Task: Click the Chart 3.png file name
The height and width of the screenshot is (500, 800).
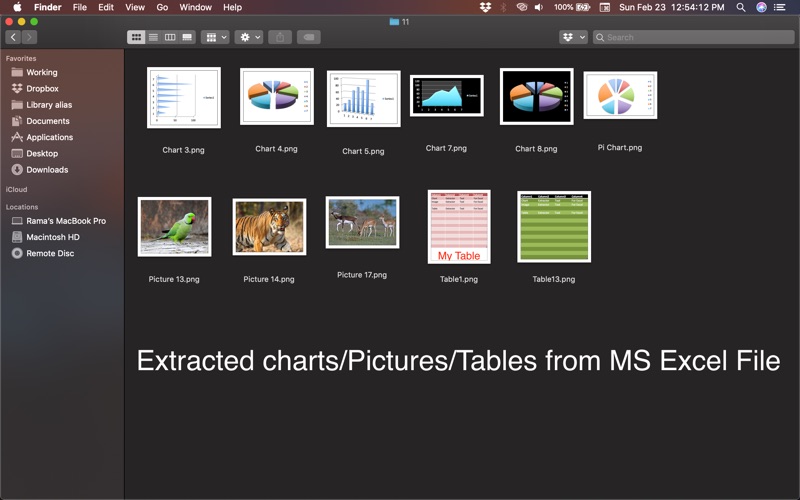Action: pyautogui.click(x=183, y=150)
